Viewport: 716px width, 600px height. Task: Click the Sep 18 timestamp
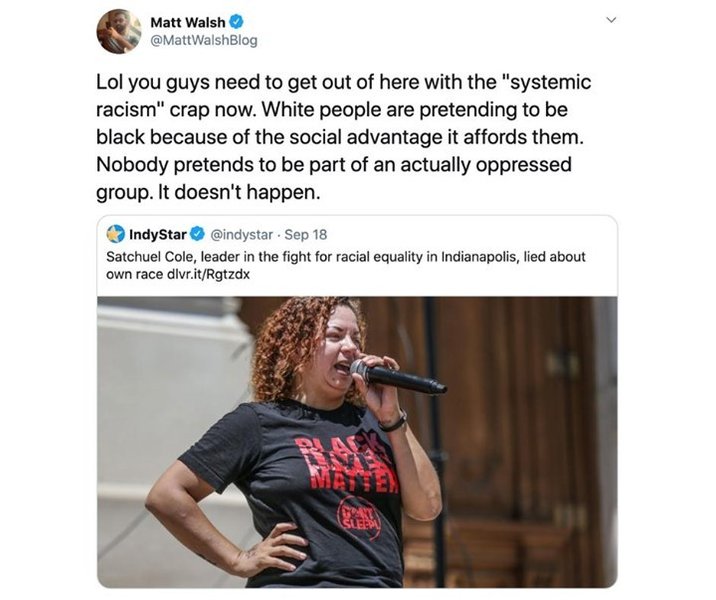(x=306, y=235)
